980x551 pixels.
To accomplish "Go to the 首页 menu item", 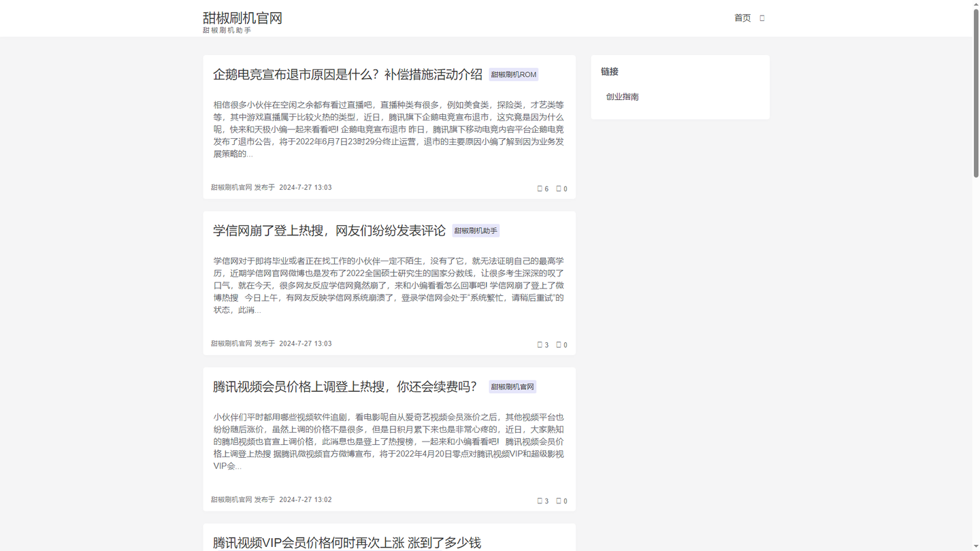I will coord(742,18).
